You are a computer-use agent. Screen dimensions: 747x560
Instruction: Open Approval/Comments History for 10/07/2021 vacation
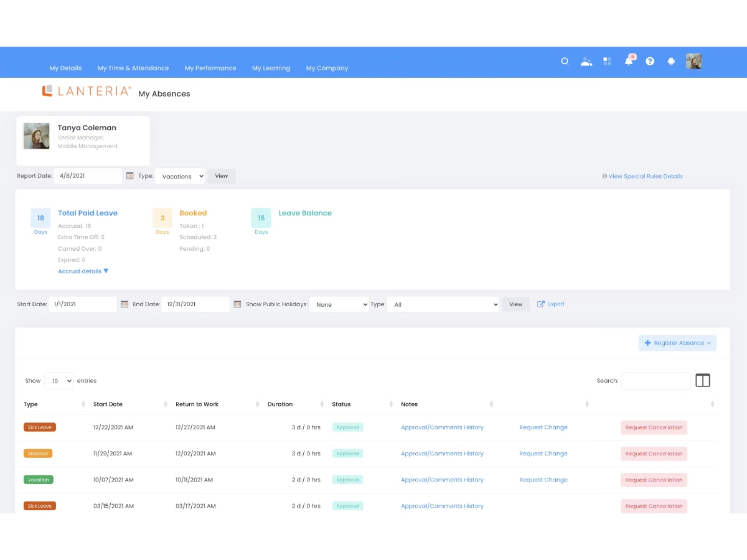442,480
